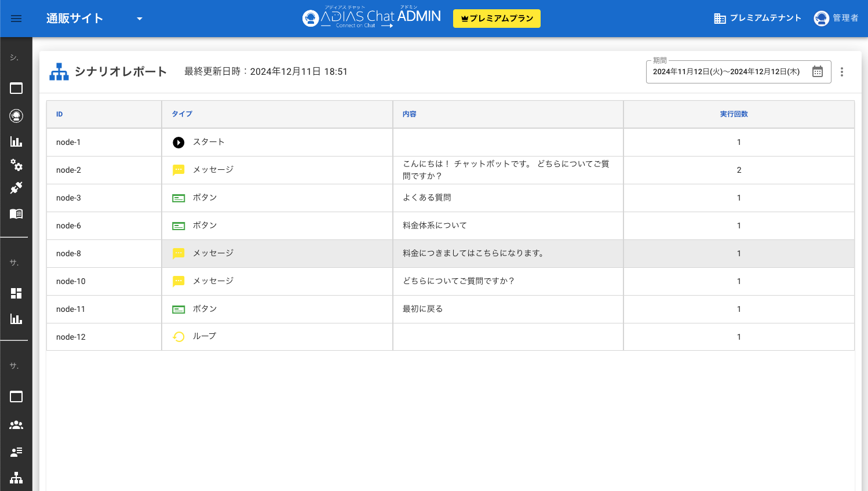Click the yellow message icon on node-2 row

(178, 170)
